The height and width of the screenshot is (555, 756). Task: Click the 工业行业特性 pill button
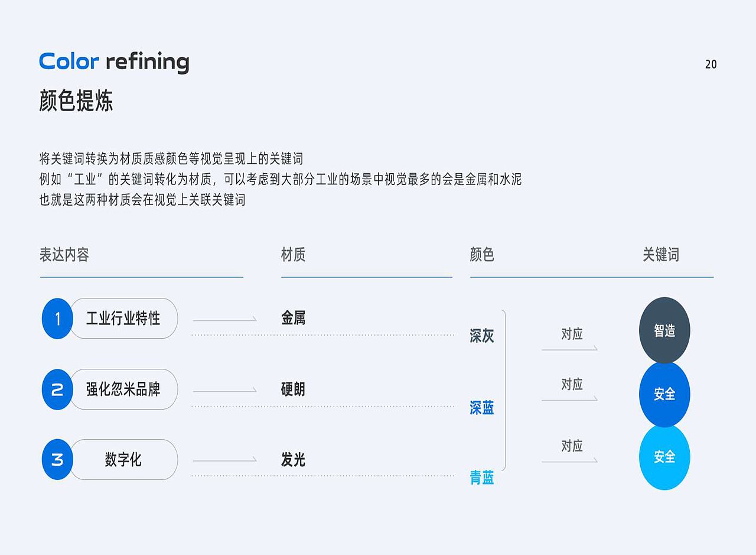click(123, 319)
